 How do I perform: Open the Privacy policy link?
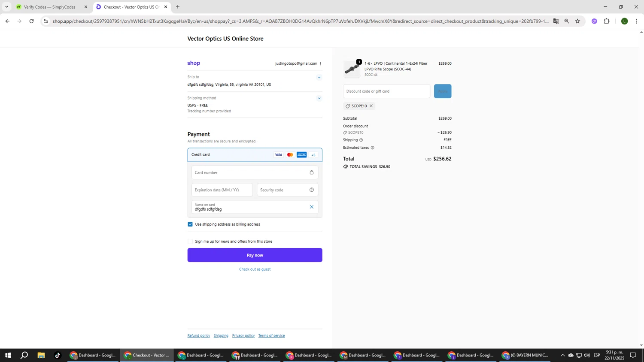(x=243, y=335)
